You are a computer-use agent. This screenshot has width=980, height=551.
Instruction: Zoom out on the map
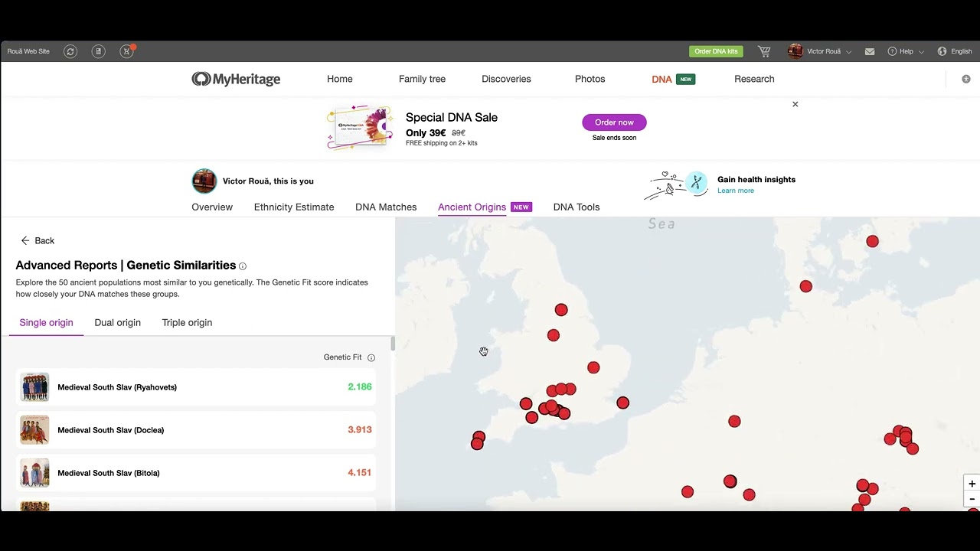click(972, 499)
